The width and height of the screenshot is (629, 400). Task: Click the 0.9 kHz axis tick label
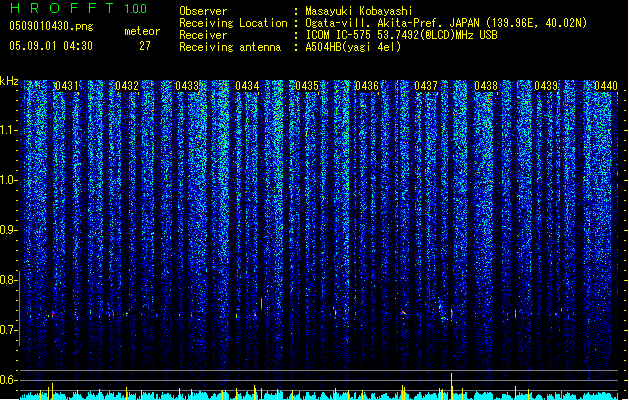(x=9, y=230)
